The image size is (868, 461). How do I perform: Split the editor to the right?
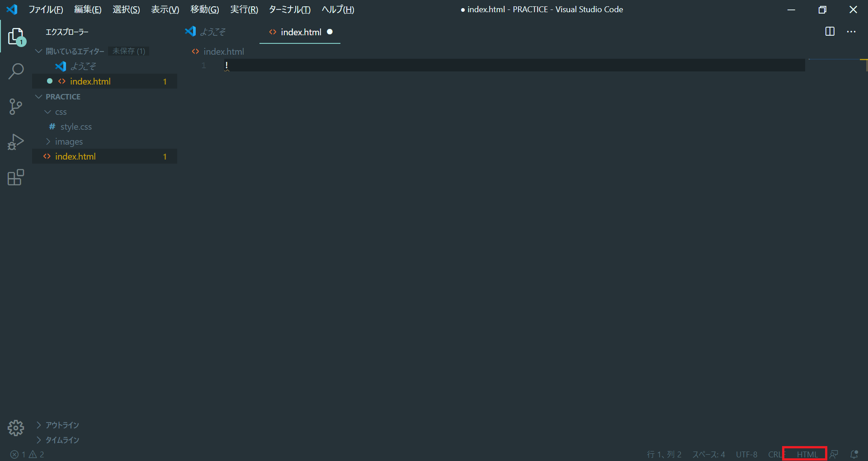(x=830, y=32)
